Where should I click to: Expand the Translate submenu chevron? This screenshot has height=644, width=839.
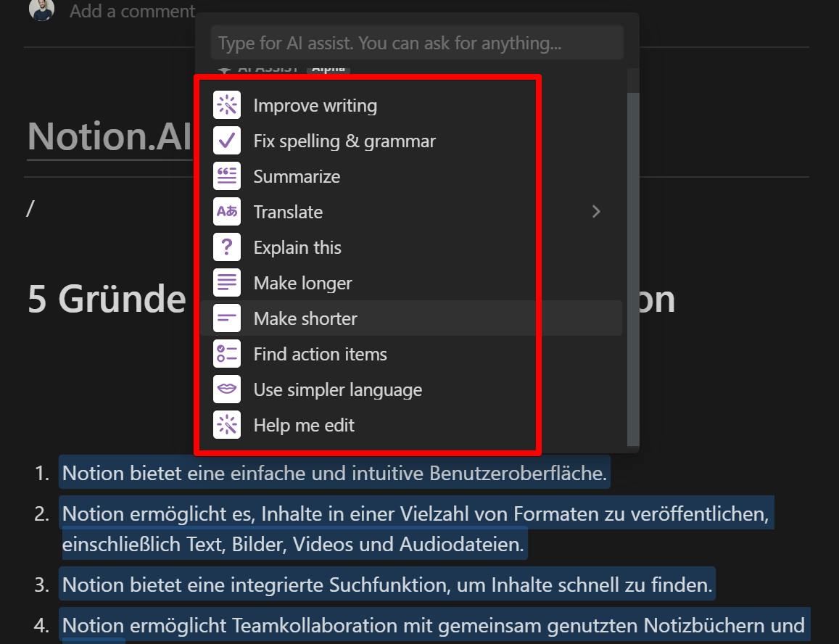596,212
